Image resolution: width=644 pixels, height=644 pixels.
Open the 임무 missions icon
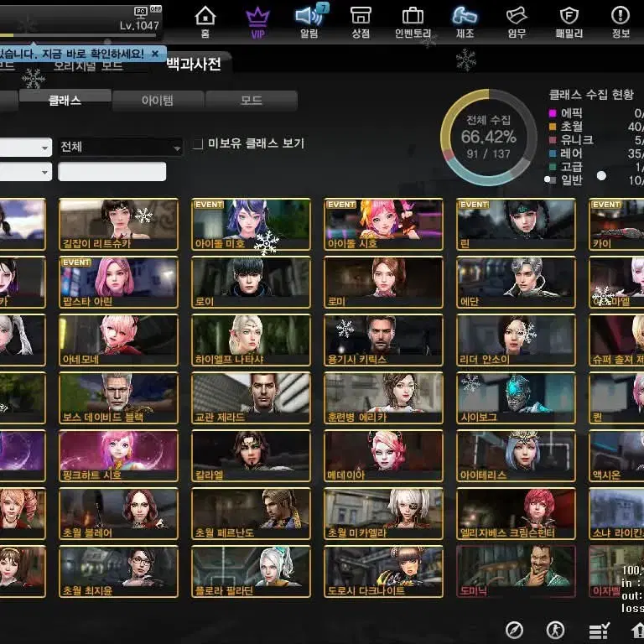click(517, 22)
